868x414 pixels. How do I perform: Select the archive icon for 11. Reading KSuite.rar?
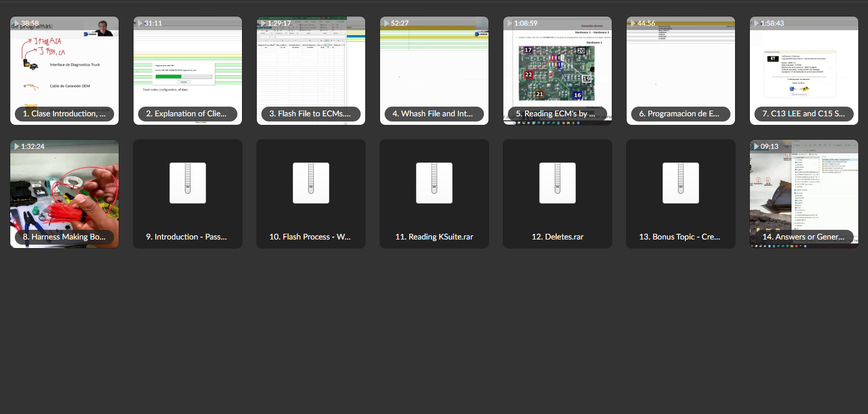pyautogui.click(x=434, y=183)
